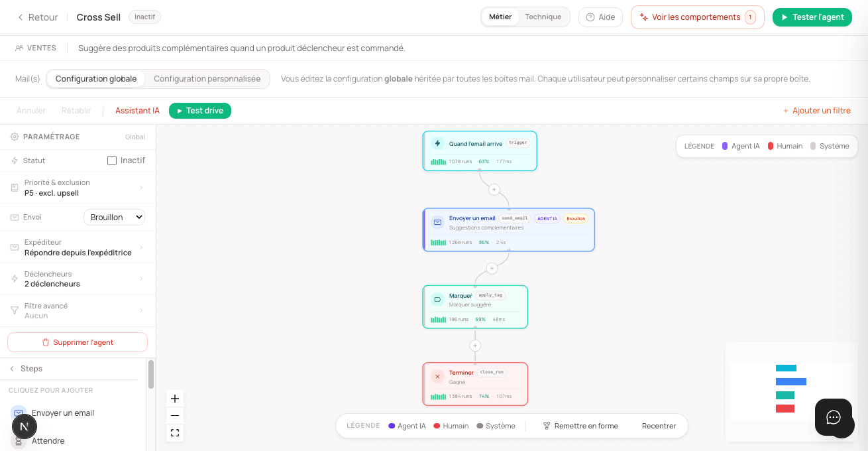Image resolution: width=868 pixels, height=451 pixels.
Task: Click the zoom out minus icon
Action: coord(175,416)
